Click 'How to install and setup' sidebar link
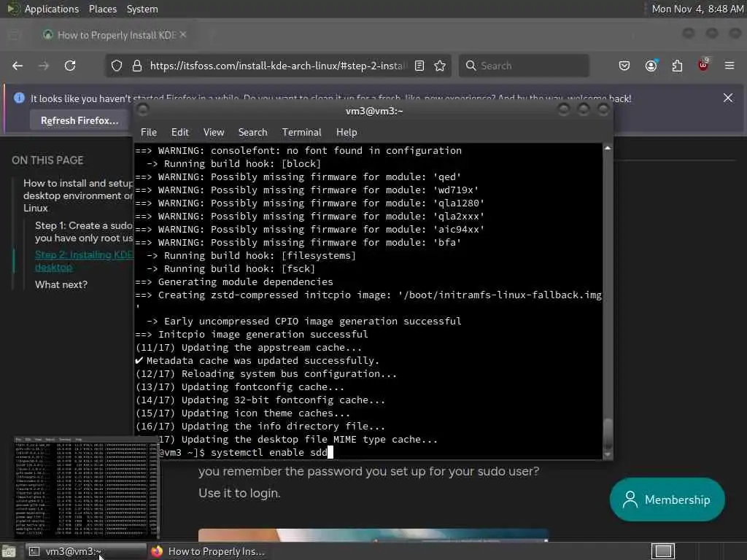 click(77, 195)
